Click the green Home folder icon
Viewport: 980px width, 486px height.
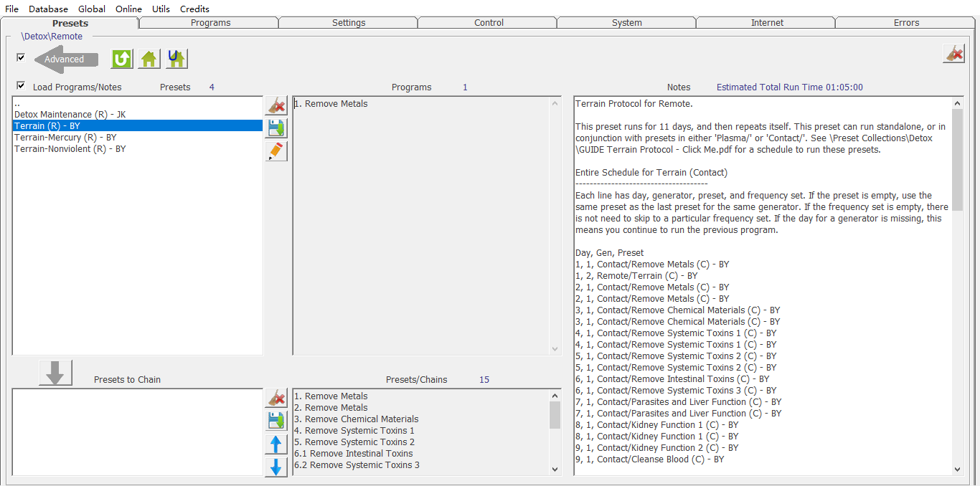point(149,59)
